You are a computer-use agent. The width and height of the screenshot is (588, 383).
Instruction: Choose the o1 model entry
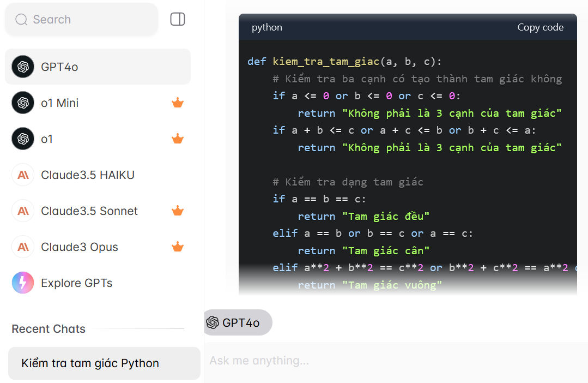click(x=98, y=139)
